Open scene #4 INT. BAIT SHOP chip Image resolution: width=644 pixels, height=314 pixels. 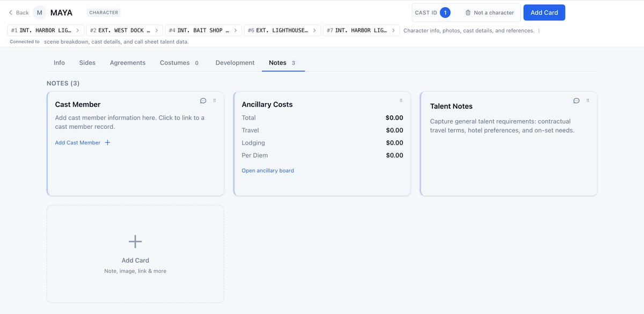203,31
